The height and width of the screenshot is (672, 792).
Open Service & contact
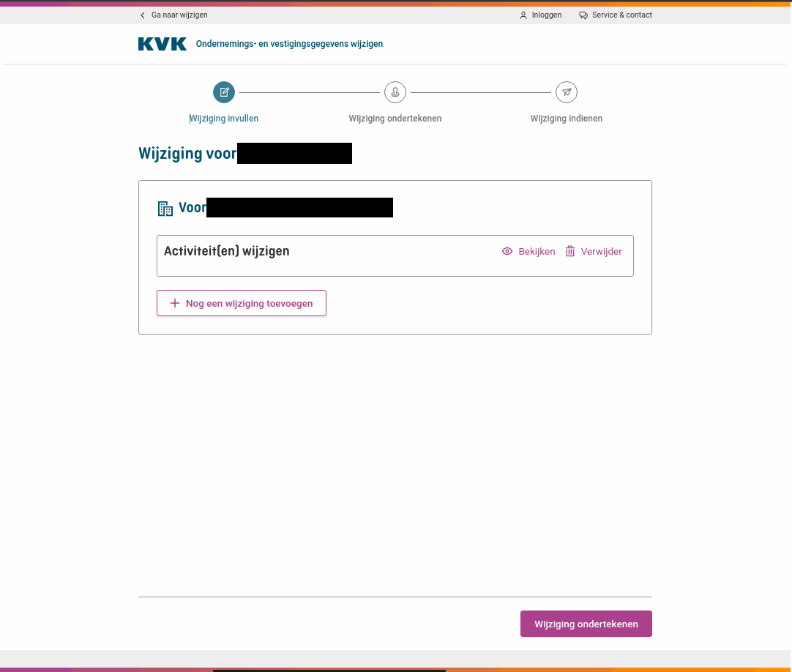(621, 15)
